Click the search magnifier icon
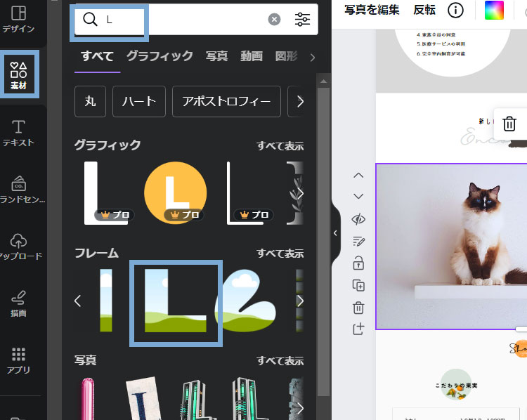527x420 pixels. 90,20
